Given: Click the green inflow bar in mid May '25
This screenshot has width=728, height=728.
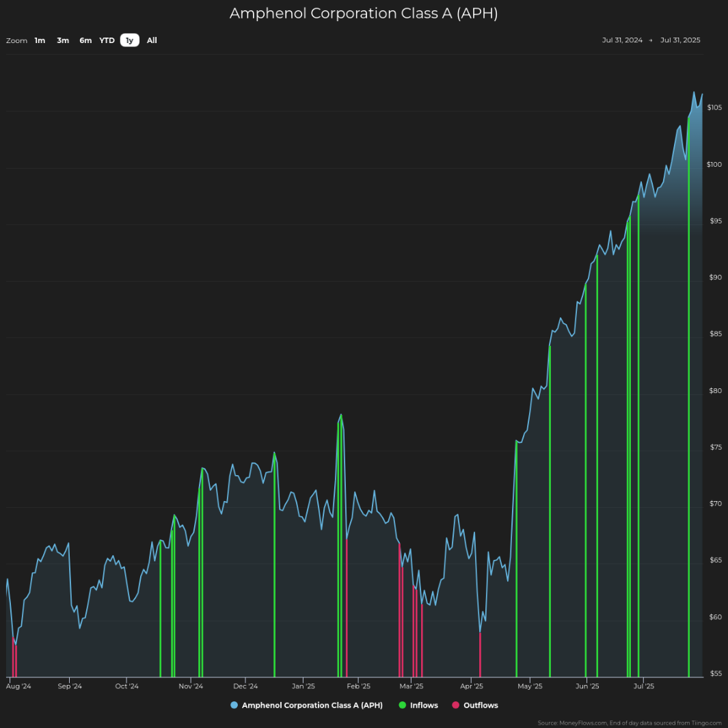Looking at the screenshot, I should (550, 511).
